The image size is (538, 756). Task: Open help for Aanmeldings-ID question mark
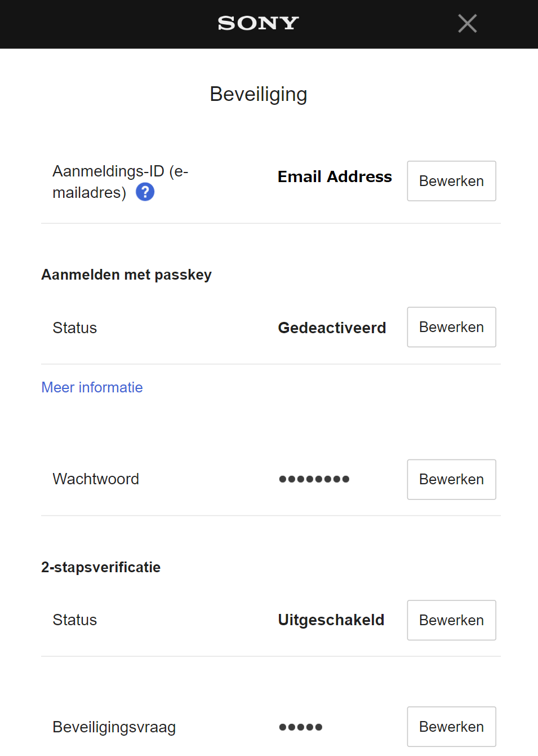pyautogui.click(x=145, y=192)
